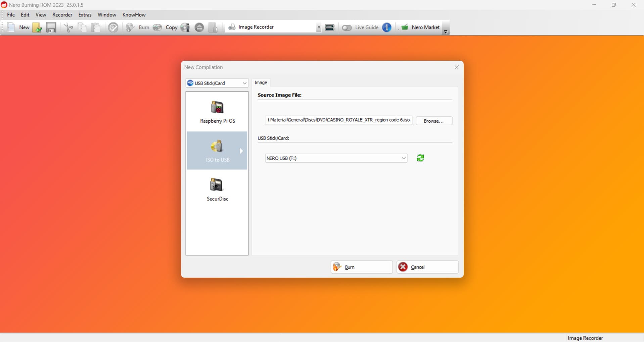Screen dimensions: 644x342
Task: Toggle the Live Guide switch
Action: pos(347,27)
